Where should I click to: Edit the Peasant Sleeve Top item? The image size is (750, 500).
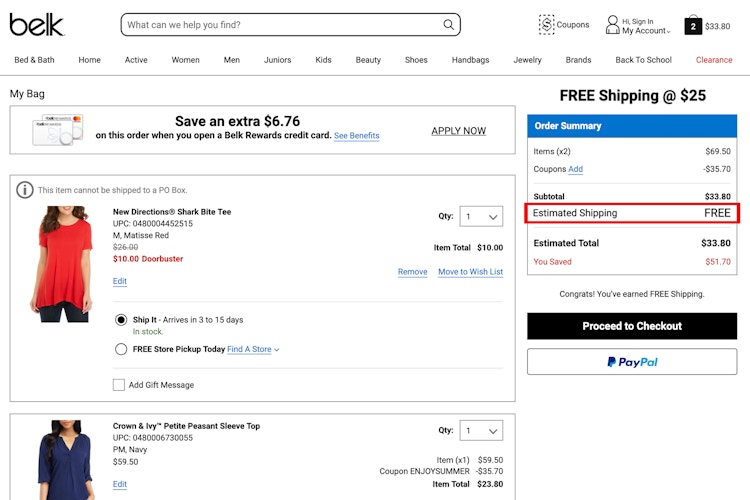[x=120, y=484]
